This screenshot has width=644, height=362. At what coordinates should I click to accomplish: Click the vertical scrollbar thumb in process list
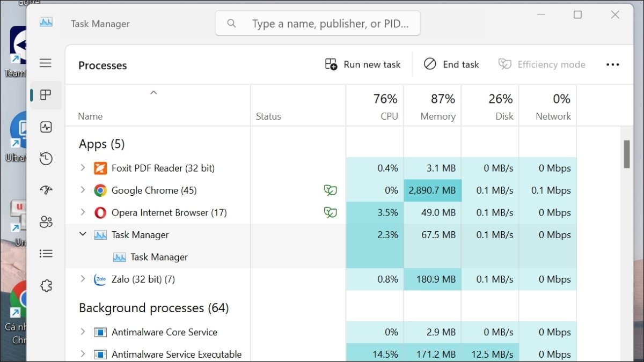(626, 154)
